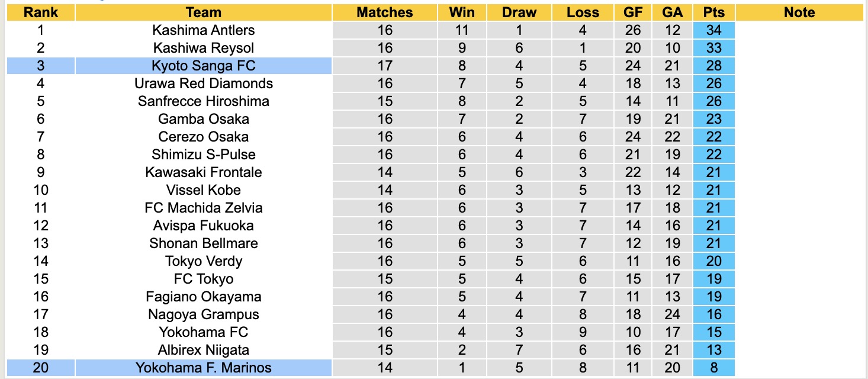Select the Vissel Kobe team name
Screen dimensions: 868x379
[203, 190]
